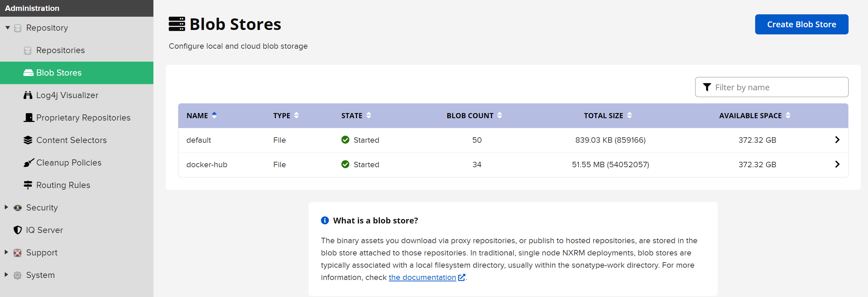The image size is (868, 297).
Task: Expand the System section
Action: (x=6, y=275)
